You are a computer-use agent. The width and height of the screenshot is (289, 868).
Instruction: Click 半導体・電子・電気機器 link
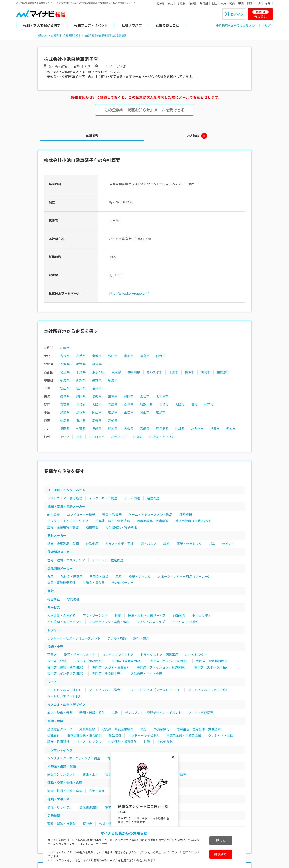tap(112, 521)
